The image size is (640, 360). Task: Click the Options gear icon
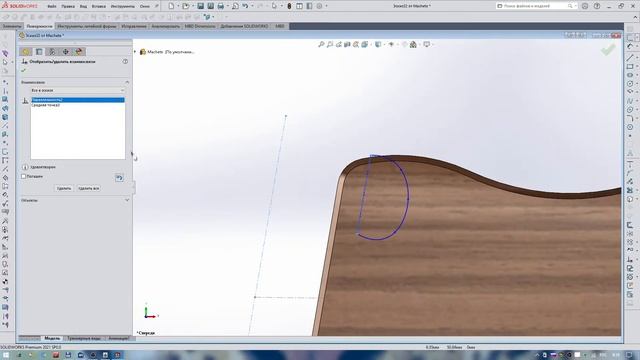tap(320, 6)
